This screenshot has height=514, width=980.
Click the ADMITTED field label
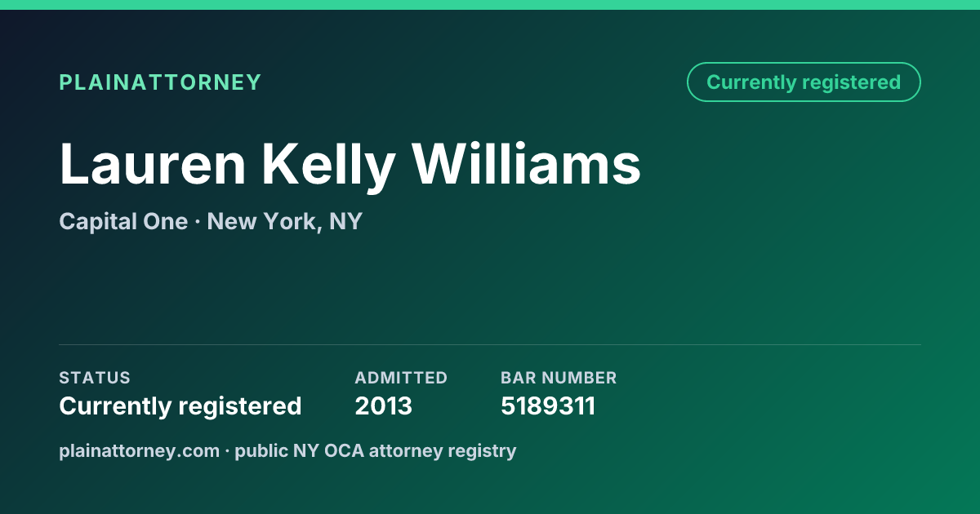401,378
